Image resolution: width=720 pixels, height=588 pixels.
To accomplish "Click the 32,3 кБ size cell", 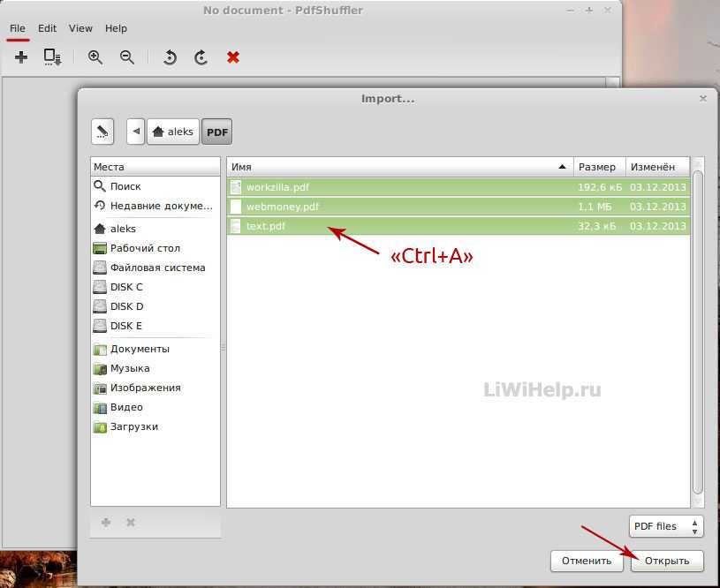I will point(596,226).
